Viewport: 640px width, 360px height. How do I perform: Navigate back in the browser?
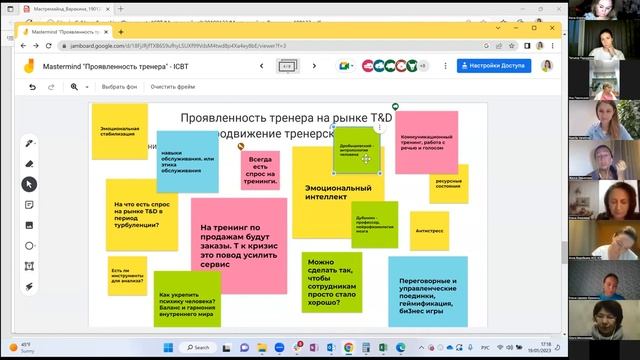pos(23,46)
